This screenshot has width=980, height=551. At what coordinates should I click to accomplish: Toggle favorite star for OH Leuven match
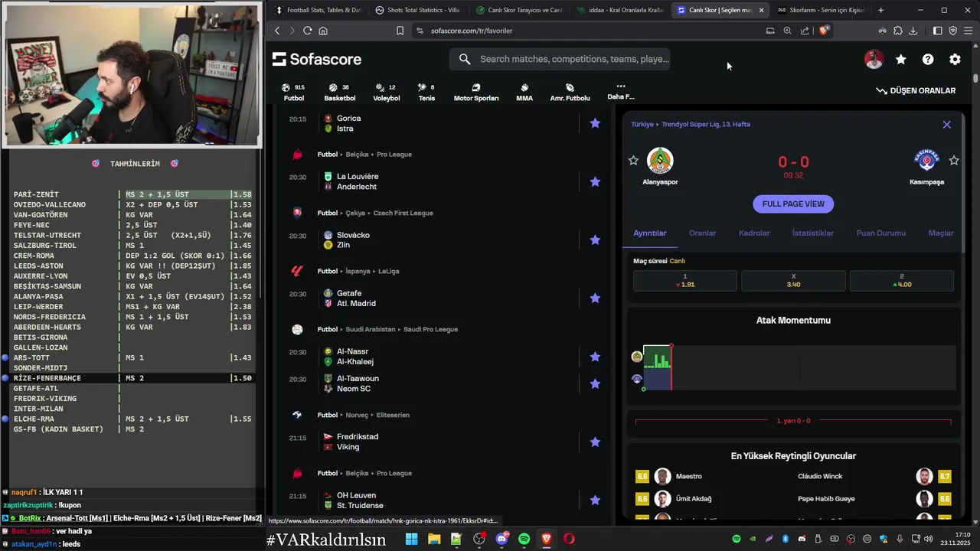[595, 500]
